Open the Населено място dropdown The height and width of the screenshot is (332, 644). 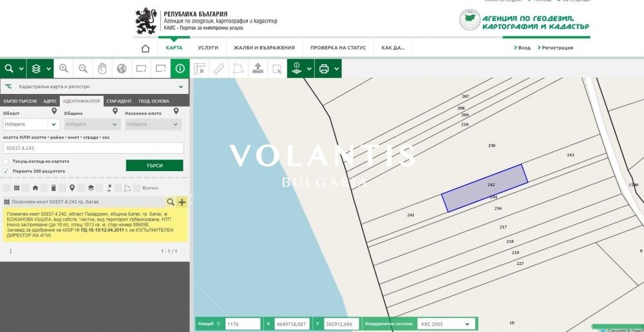click(153, 124)
